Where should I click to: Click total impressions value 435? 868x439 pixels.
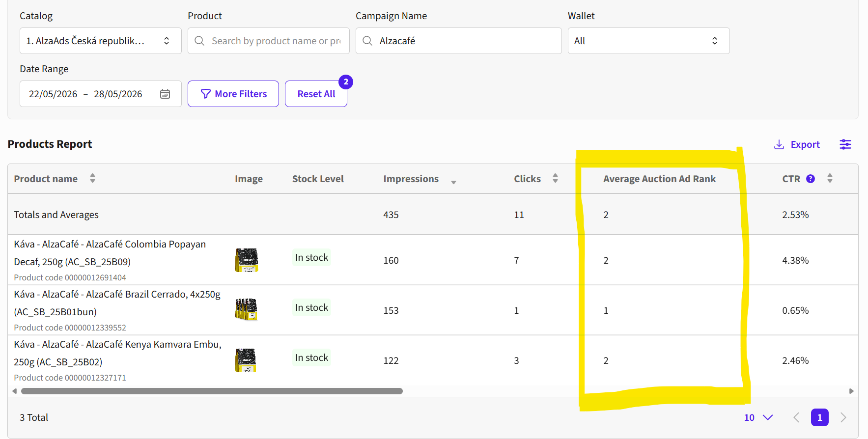pyautogui.click(x=391, y=215)
